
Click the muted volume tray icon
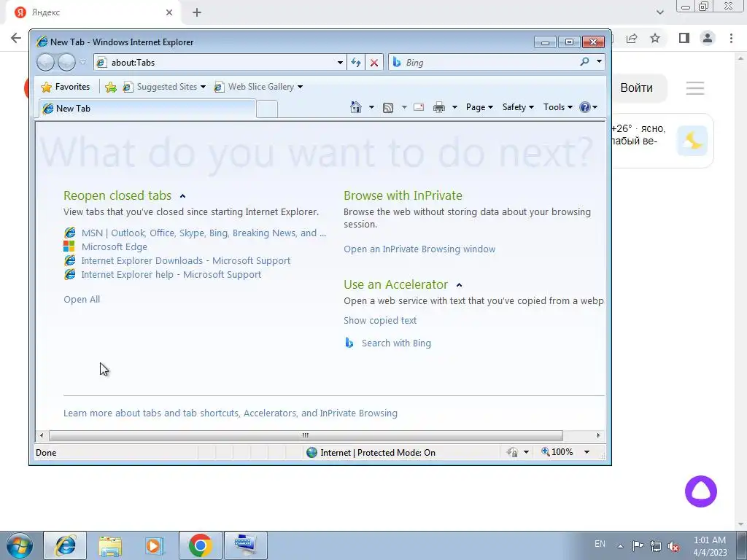click(x=673, y=546)
